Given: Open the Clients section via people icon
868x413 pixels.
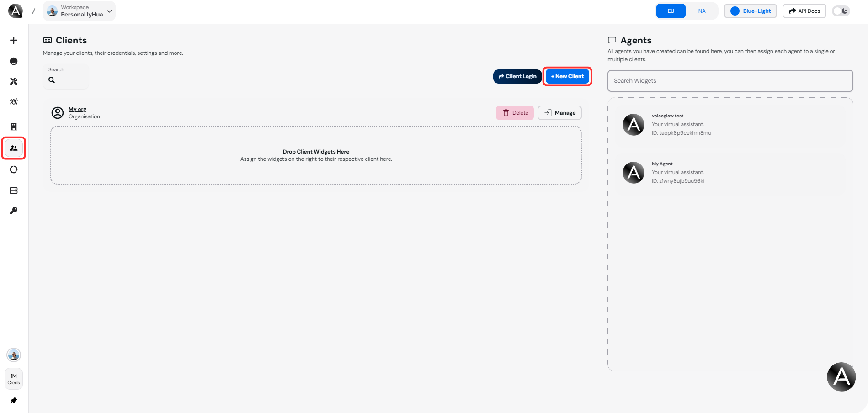Looking at the screenshot, I should click(x=14, y=148).
